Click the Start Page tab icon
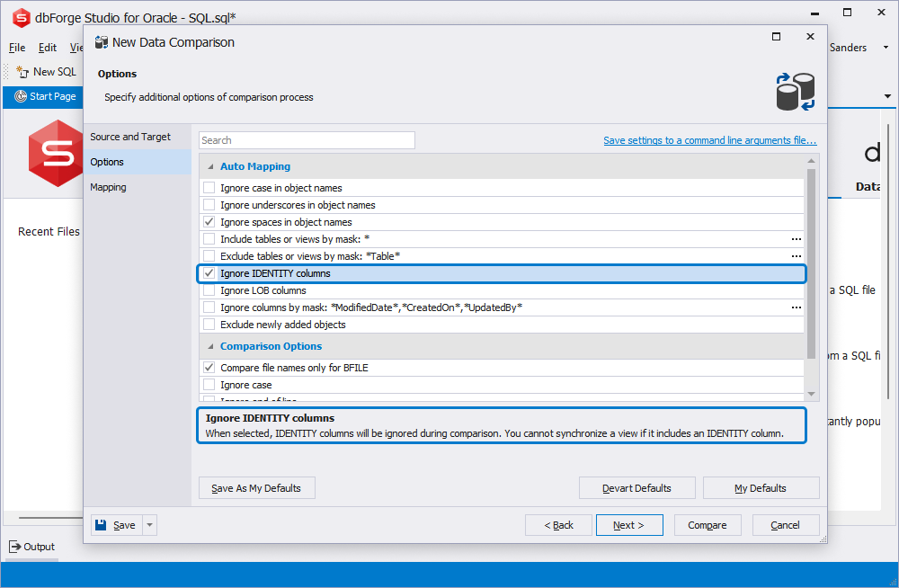 21,96
